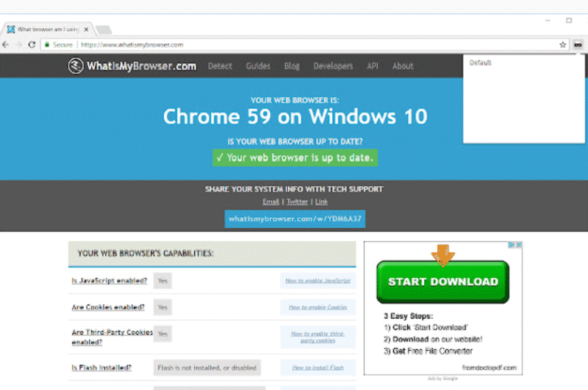Bookmark this page with the star icon
The height and width of the screenshot is (390, 588).
[562, 45]
